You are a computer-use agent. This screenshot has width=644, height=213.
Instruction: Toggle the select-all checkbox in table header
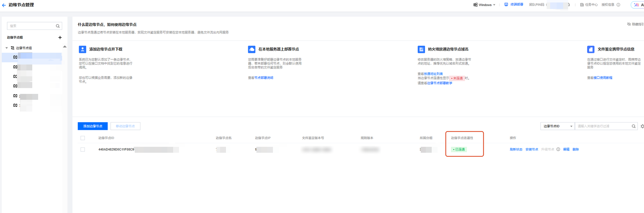83,138
